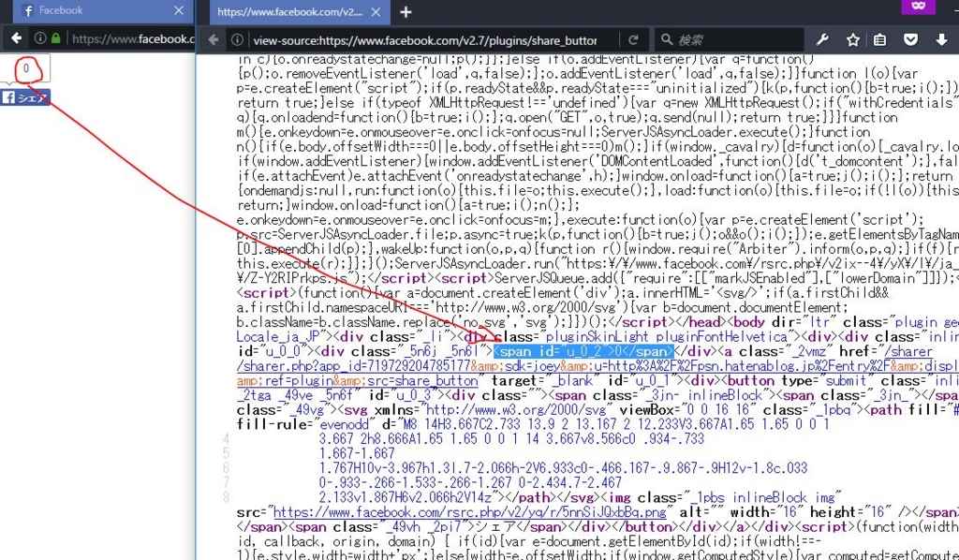Go back in the view-source window
The width and height of the screenshot is (959, 560).
click(x=213, y=39)
